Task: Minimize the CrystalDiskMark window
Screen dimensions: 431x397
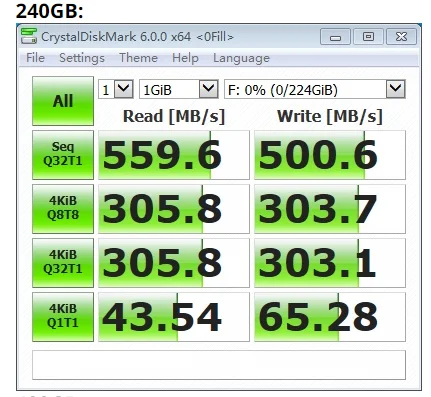Action: point(335,36)
